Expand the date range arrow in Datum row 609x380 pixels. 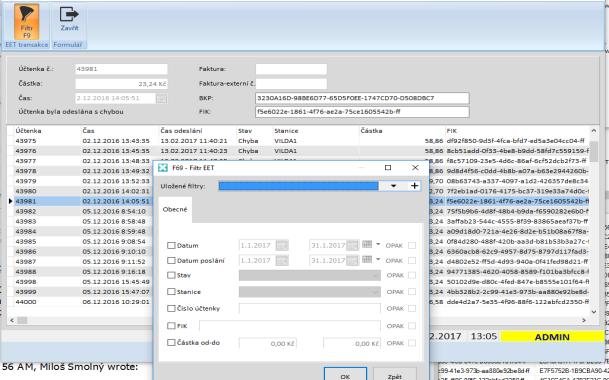pos(378,244)
